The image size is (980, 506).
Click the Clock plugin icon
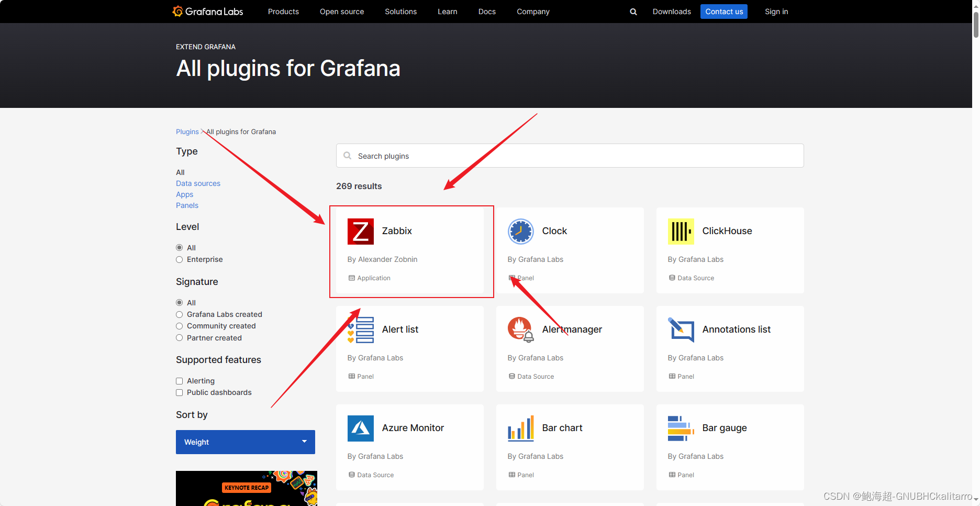(x=521, y=232)
